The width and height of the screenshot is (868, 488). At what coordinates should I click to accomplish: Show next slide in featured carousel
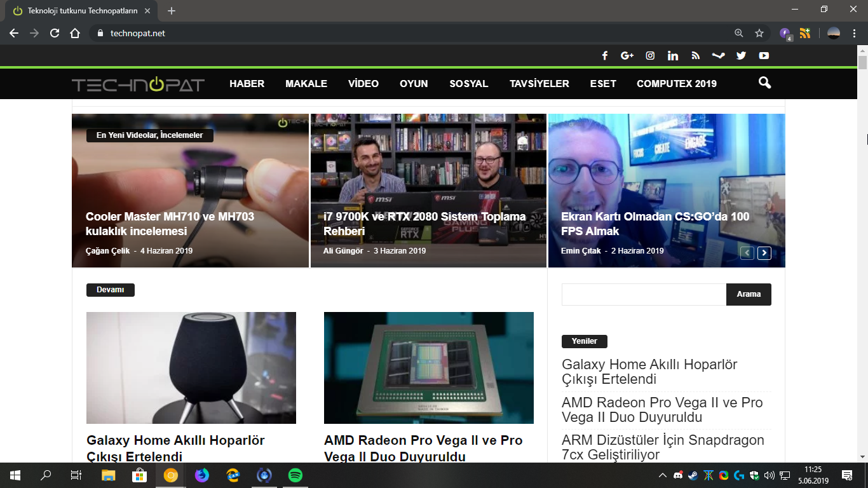764,253
